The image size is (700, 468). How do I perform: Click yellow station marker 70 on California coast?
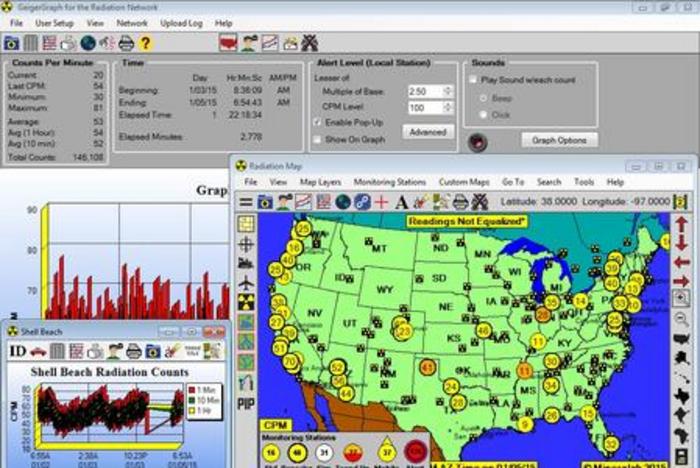(291, 361)
